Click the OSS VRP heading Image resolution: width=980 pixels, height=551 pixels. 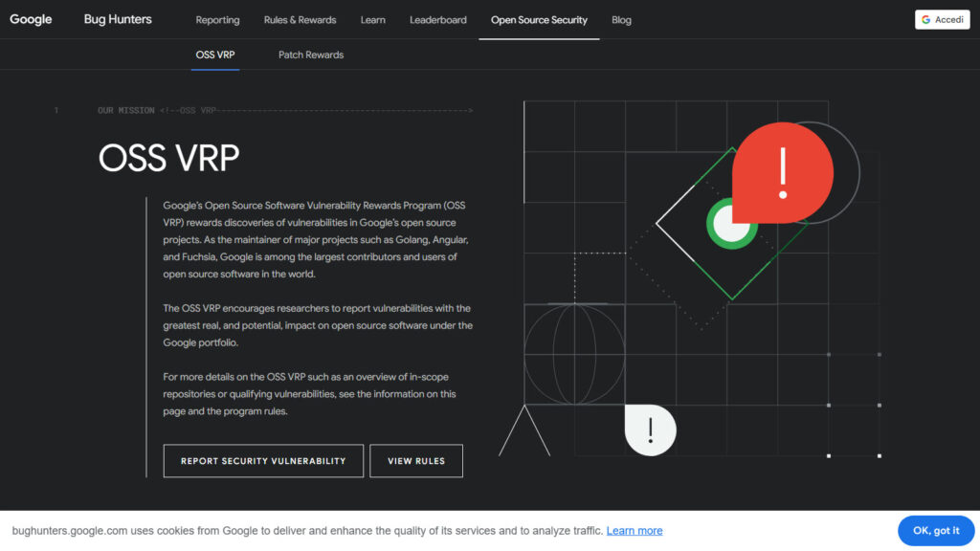[168, 158]
